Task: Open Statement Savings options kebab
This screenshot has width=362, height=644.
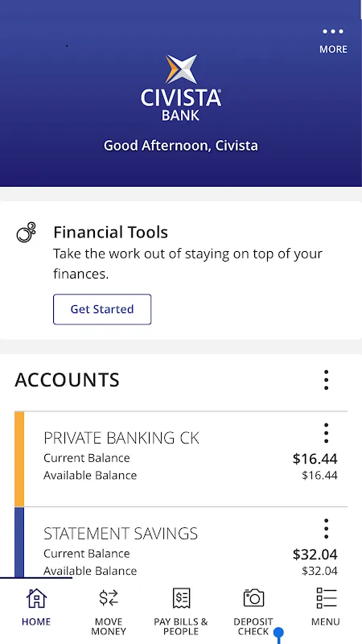Action: (x=326, y=529)
